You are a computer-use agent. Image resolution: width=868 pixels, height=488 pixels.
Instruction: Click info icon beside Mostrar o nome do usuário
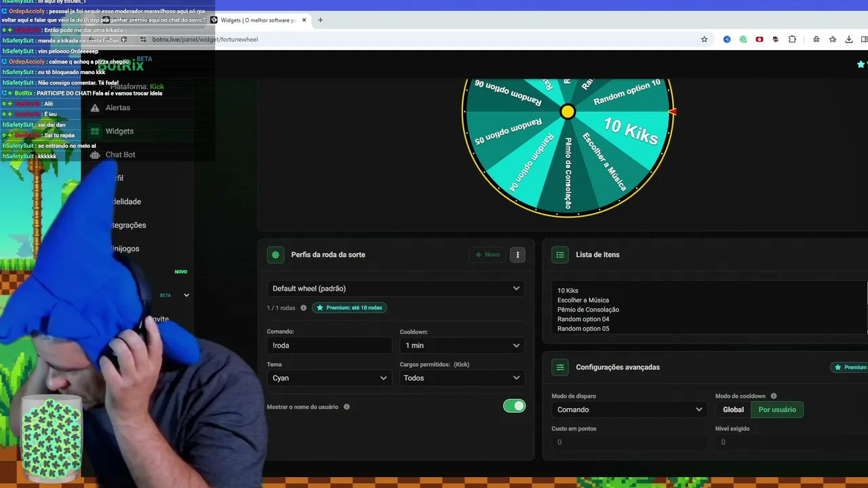(x=347, y=407)
